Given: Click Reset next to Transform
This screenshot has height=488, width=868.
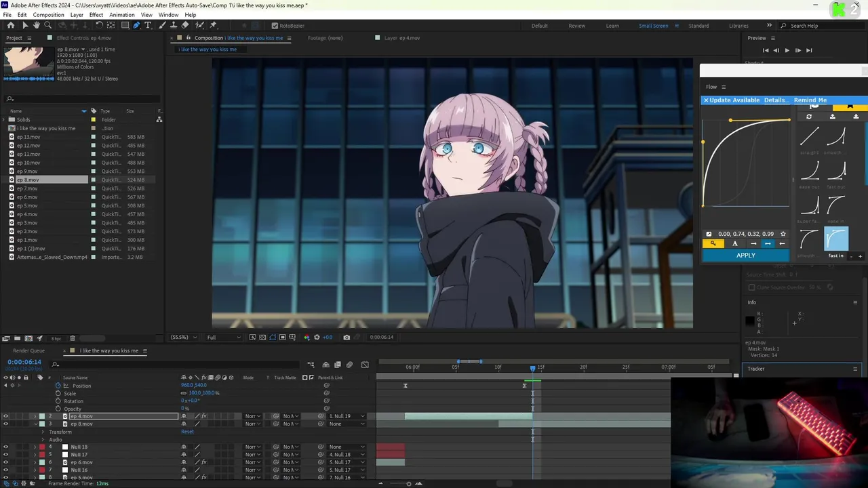Looking at the screenshot, I should [x=187, y=432].
